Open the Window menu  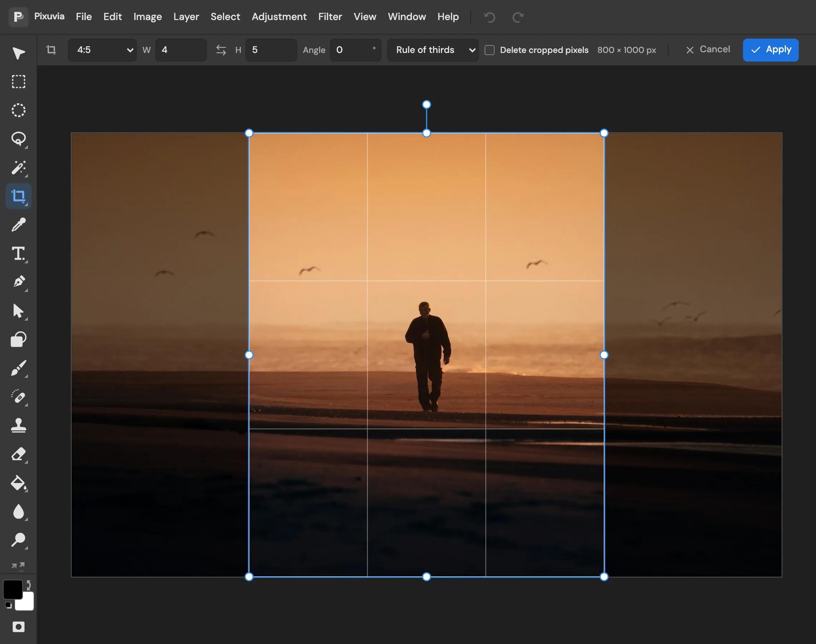[407, 16]
